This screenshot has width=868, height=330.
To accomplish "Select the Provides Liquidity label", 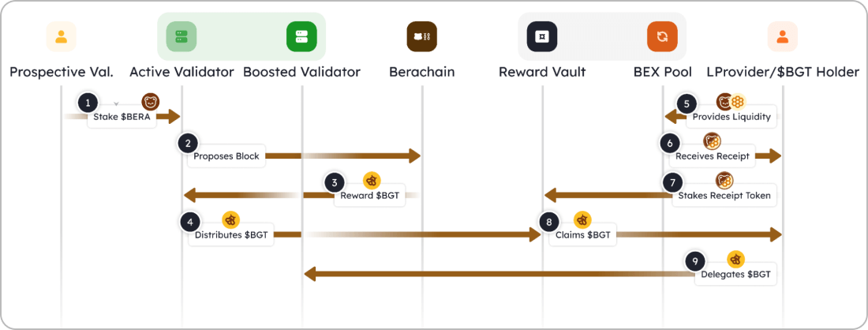I will (x=730, y=117).
